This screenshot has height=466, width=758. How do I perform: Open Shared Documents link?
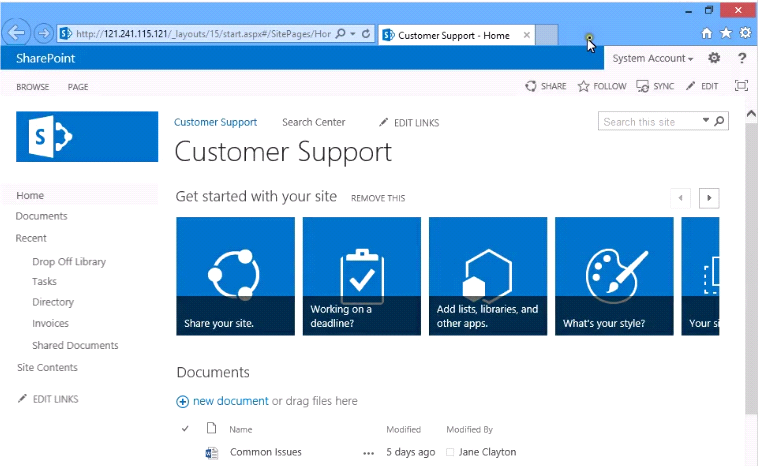75,345
